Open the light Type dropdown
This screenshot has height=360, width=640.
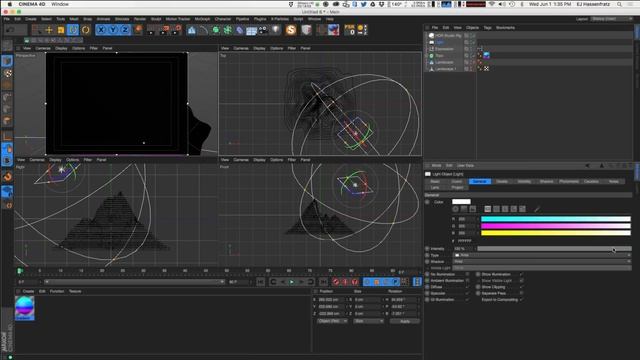[542, 255]
